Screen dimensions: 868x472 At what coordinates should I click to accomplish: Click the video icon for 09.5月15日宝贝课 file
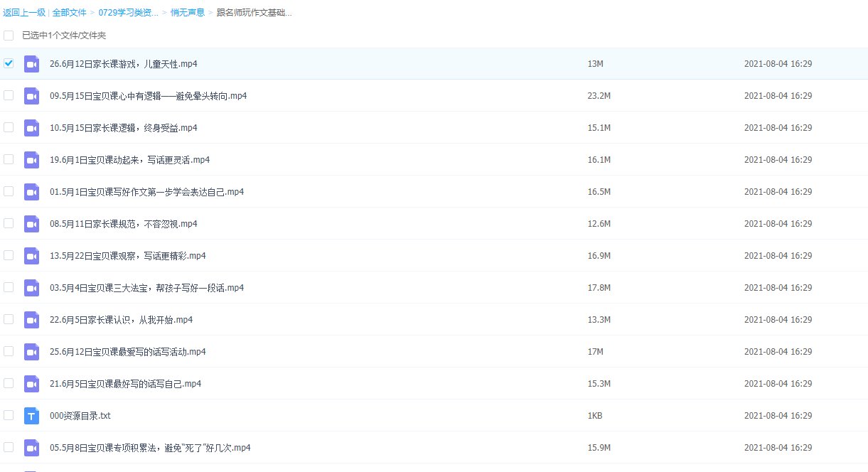[x=31, y=96]
